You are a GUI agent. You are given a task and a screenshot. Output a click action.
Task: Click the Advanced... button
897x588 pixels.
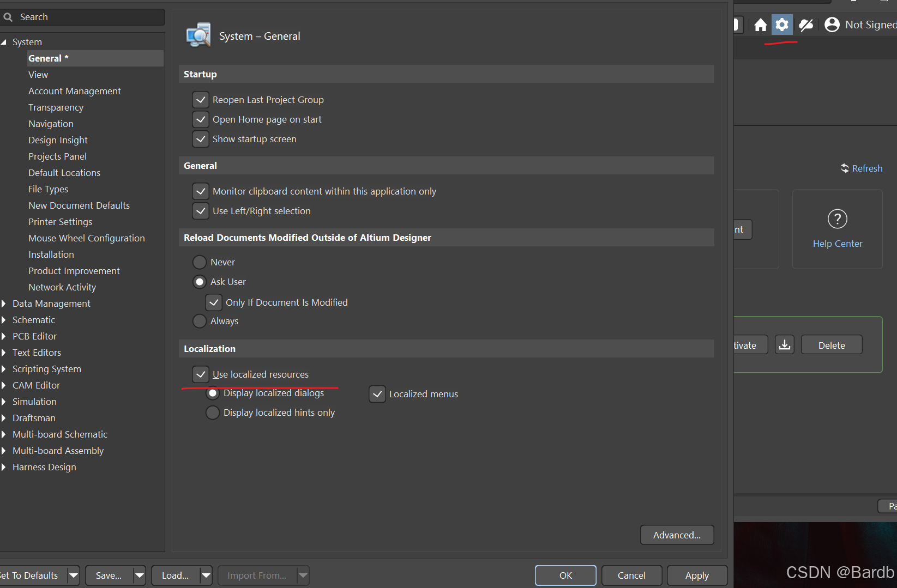click(677, 535)
